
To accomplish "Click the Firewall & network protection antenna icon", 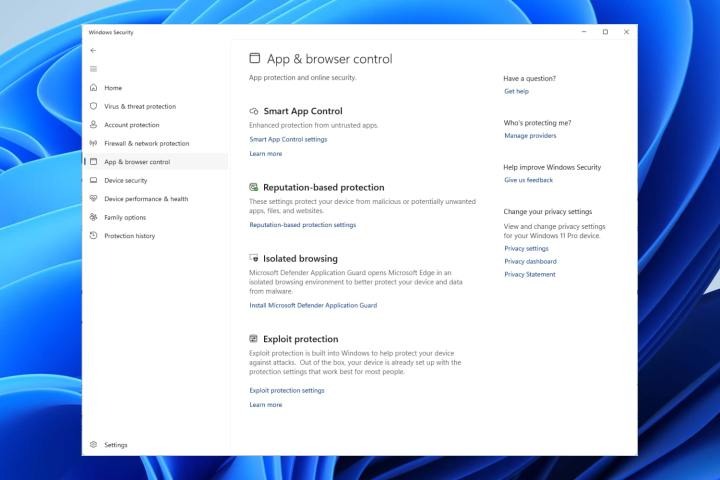I will pos(93,143).
